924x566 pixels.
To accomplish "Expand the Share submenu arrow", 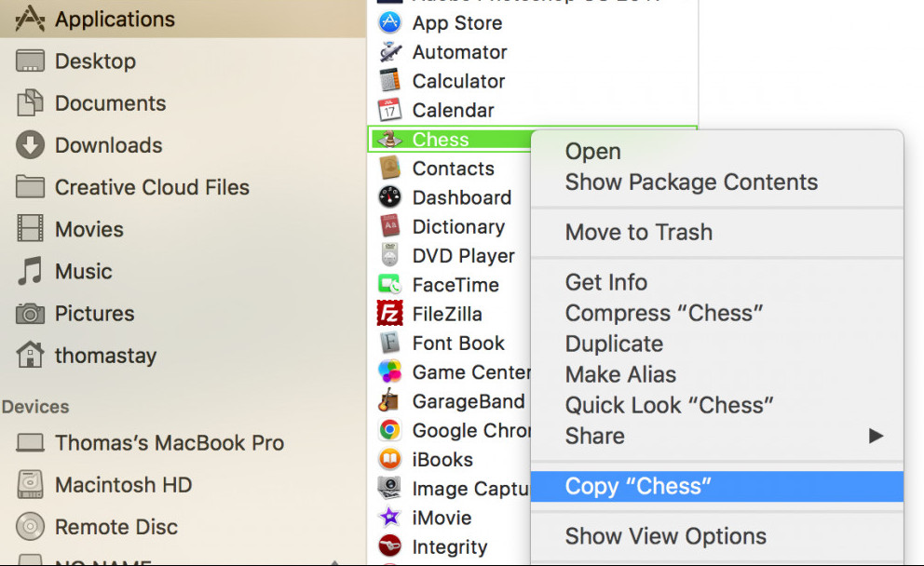I will tap(876, 436).
